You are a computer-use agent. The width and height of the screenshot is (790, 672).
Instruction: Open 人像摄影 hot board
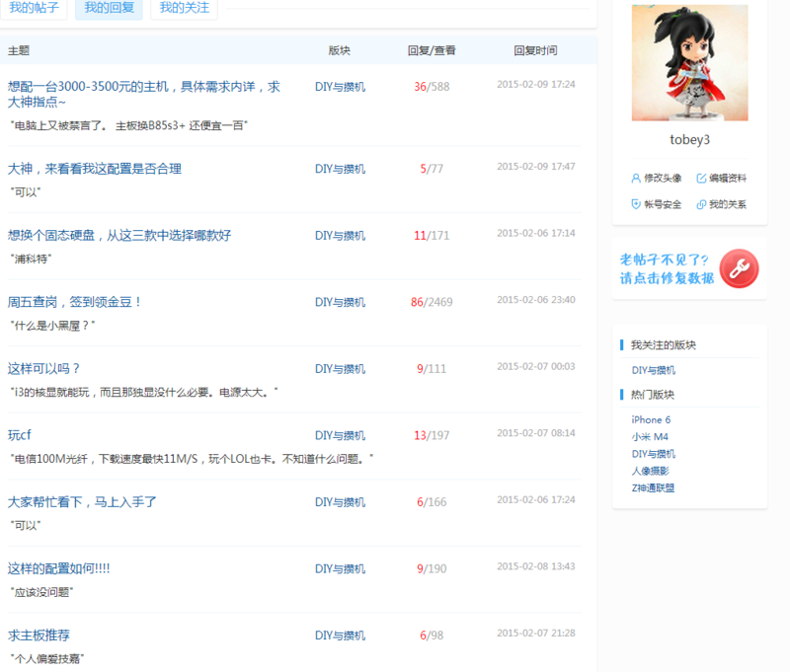click(x=651, y=471)
